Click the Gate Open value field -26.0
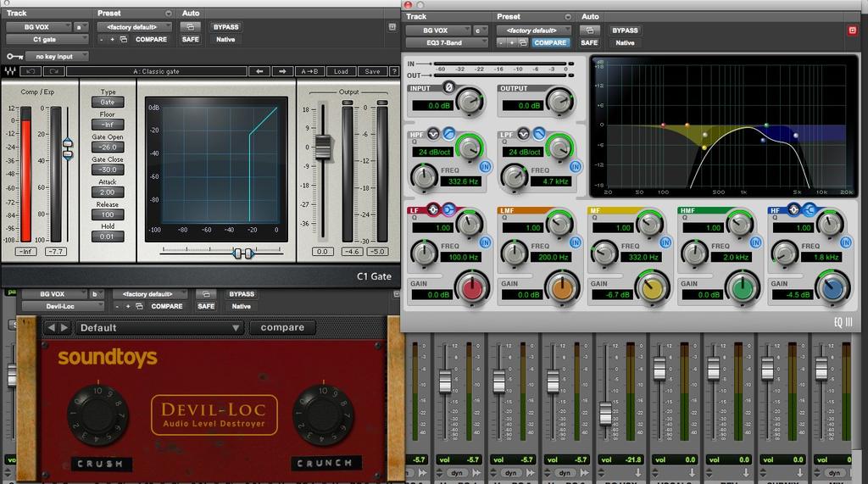868x484 pixels. click(x=108, y=147)
